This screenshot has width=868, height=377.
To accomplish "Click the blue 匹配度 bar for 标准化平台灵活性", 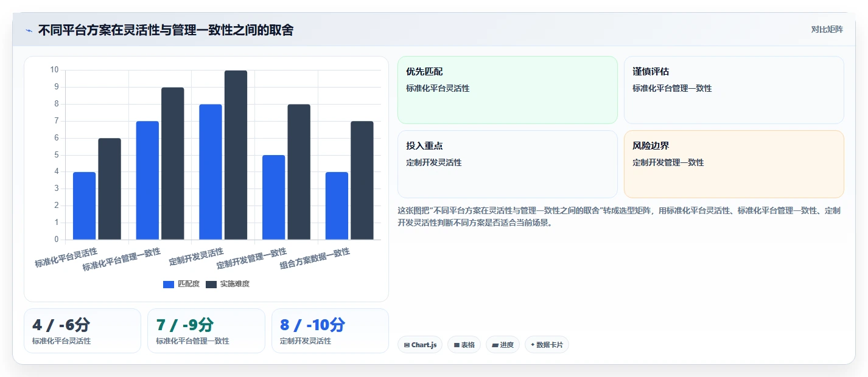I will coord(85,206).
